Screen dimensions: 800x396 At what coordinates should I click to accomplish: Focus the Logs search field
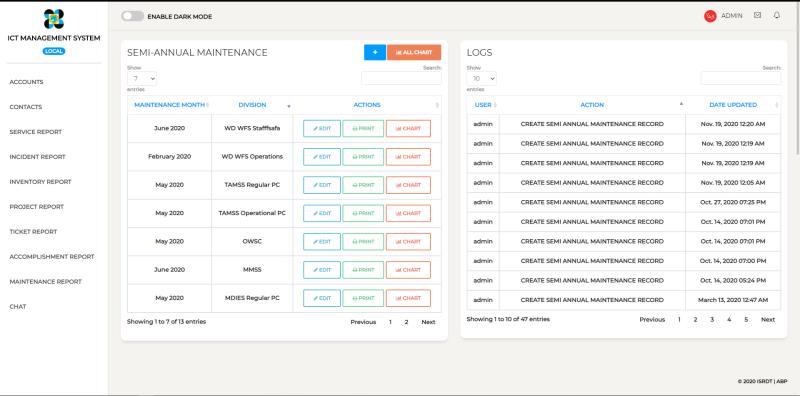click(741, 78)
